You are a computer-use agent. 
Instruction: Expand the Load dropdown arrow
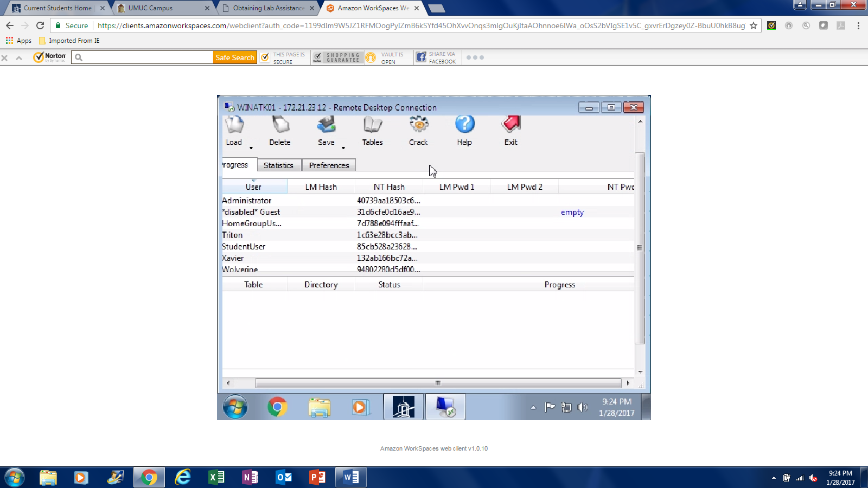pyautogui.click(x=251, y=148)
